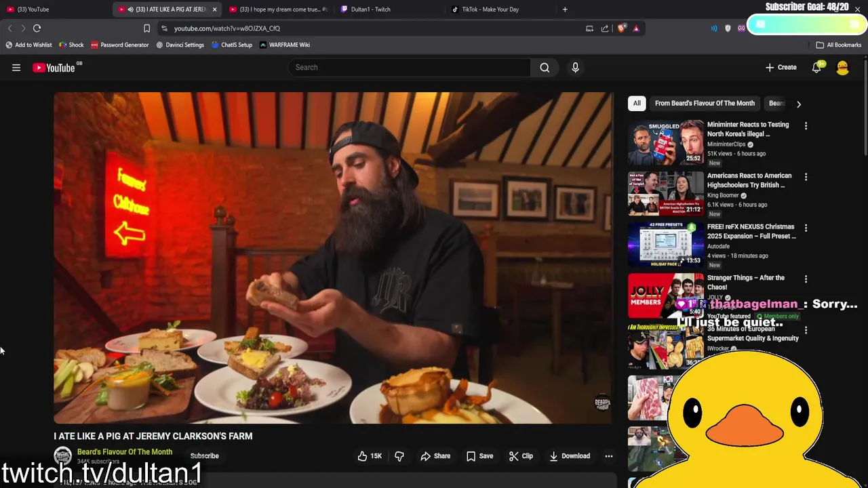Open Add to Wishlist bookmark
The image size is (868, 488).
28,45
